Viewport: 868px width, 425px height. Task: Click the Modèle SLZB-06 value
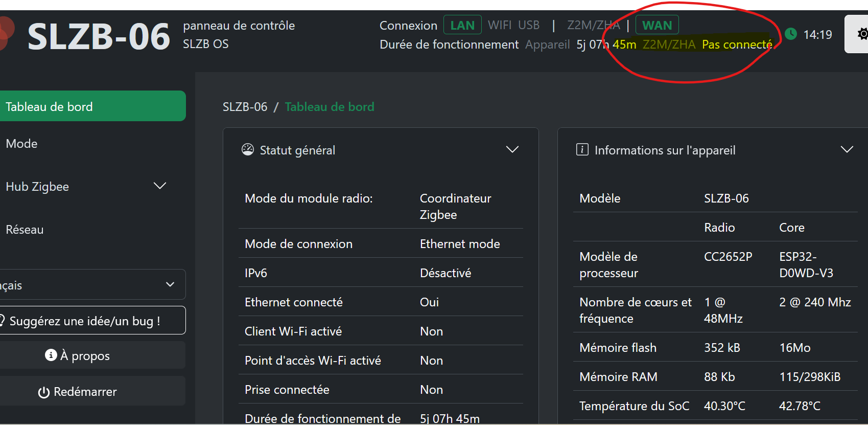point(726,198)
